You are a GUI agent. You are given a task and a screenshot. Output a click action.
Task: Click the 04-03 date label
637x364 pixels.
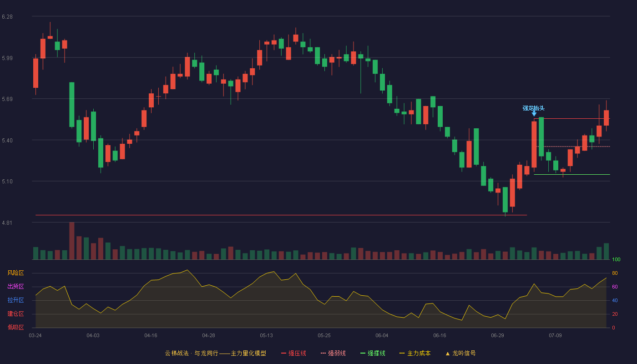[x=93, y=335]
